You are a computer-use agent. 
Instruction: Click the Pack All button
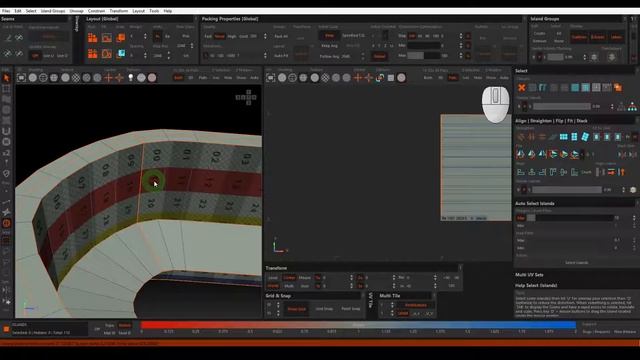coord(281,36)
